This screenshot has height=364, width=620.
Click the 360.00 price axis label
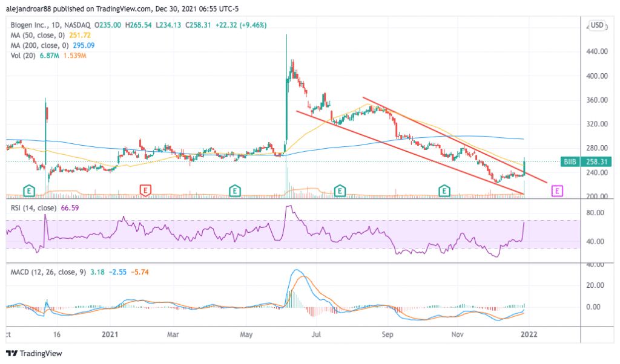tap(597, 100)
